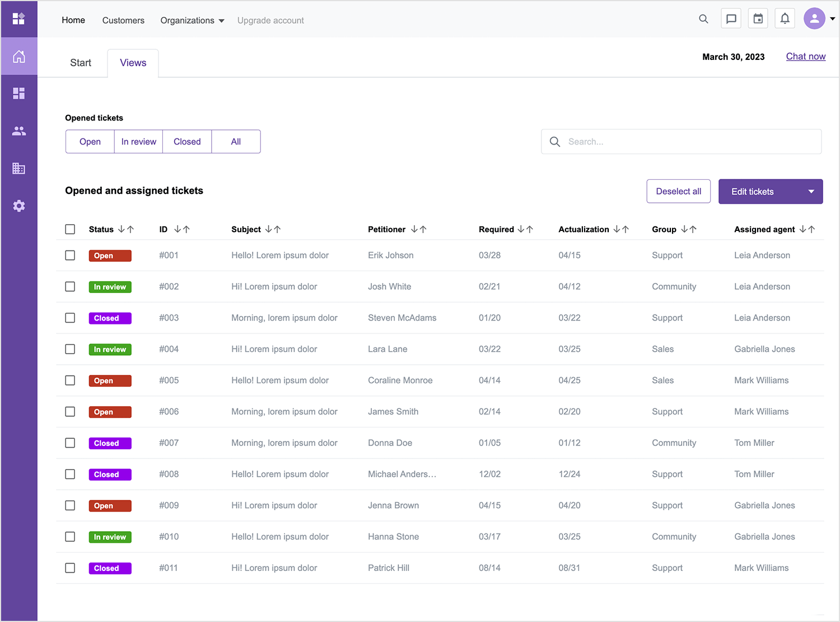Click the red Open badge of ticket #001
The image size is (840, 622).
click(x=110, y=256)
